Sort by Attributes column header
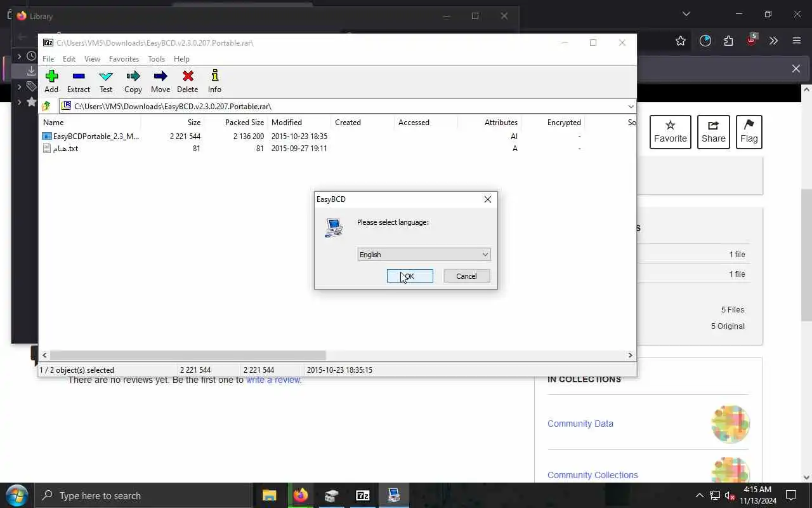This screenshot has width=812, height=508. click(x=489, y=123)
